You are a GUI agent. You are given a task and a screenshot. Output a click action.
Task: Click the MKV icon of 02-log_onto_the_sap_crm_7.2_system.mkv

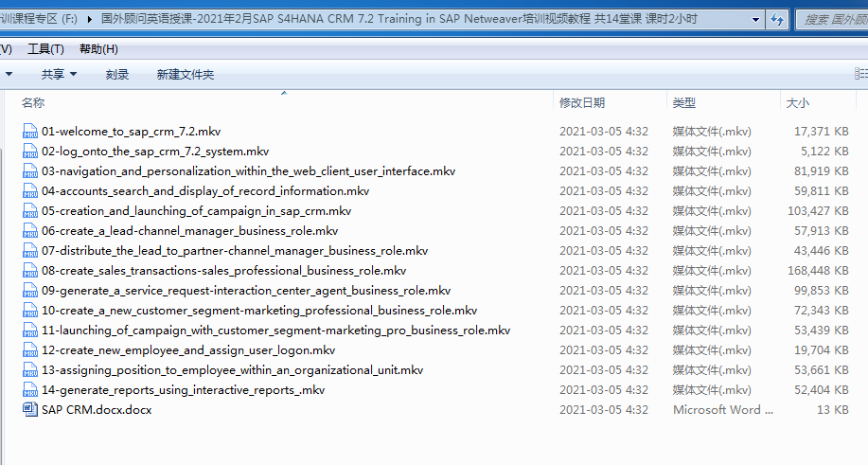[30, 152]
